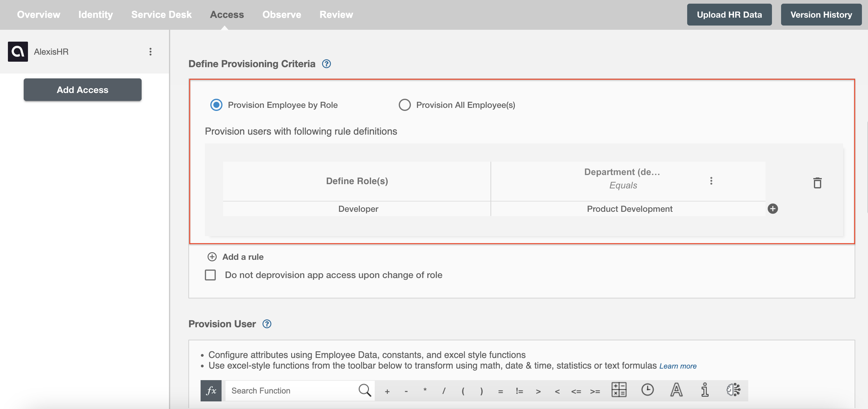Open the Observe tab
This screenshot has width=868, height=409.
282,15
